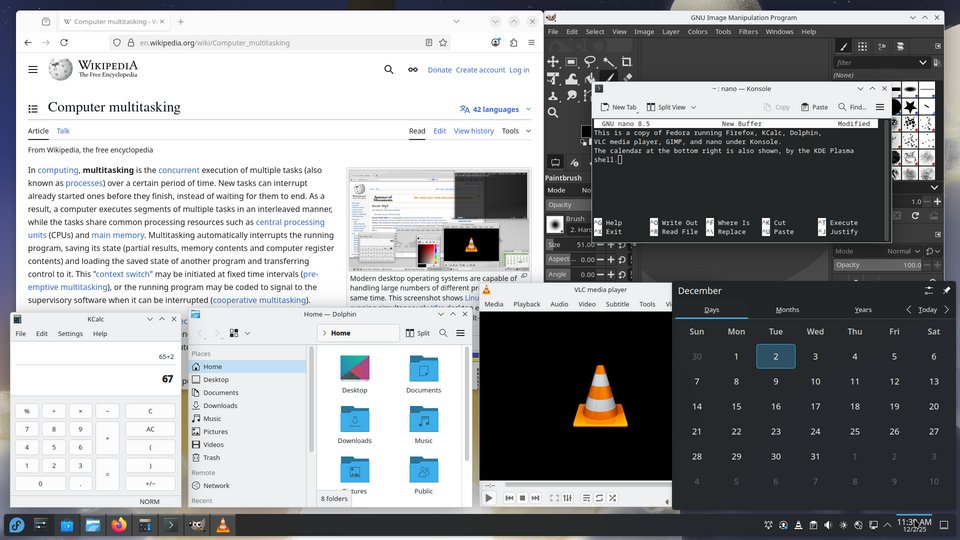960x540 pixels.
Task: Select GIMP's Move tool
Action: coord(553,62)
